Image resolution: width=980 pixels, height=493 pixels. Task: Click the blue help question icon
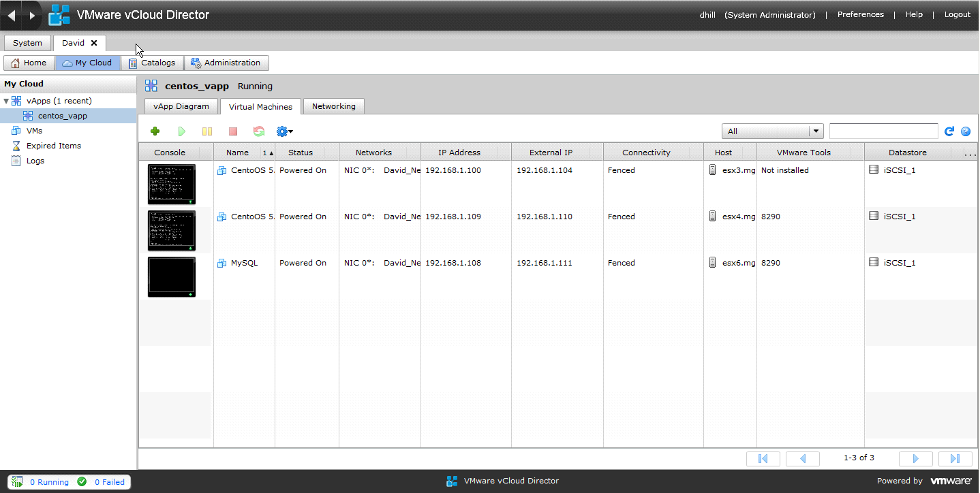[966, 131]
